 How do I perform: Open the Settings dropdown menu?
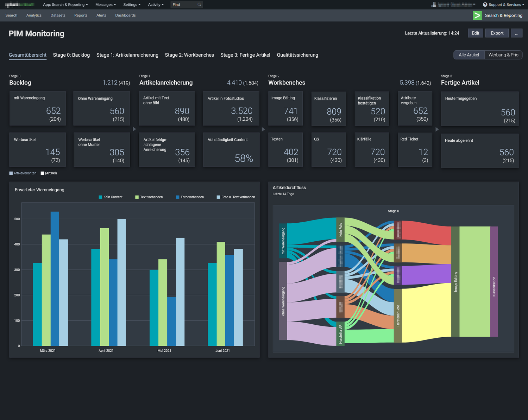[132, 5]
